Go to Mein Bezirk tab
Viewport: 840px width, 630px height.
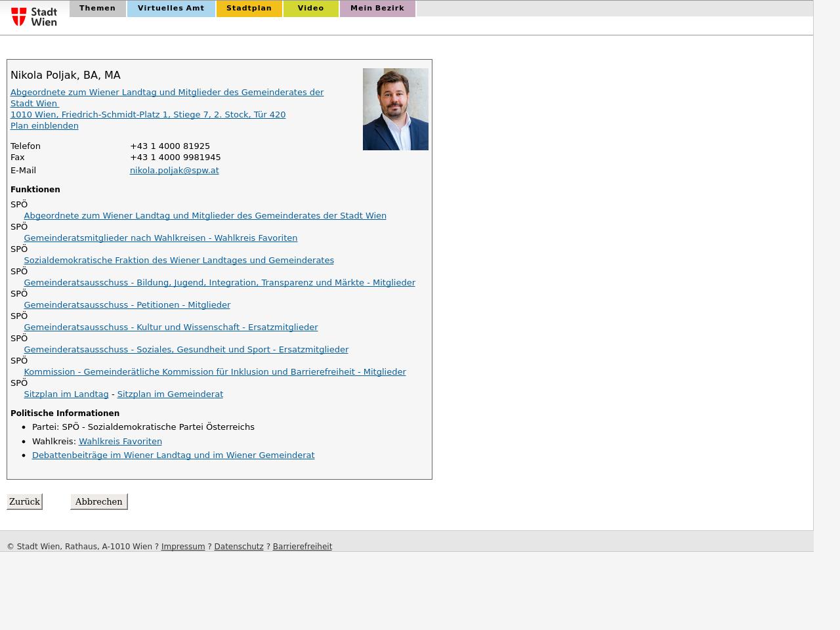pyautogui.click(x=377, y=9)
